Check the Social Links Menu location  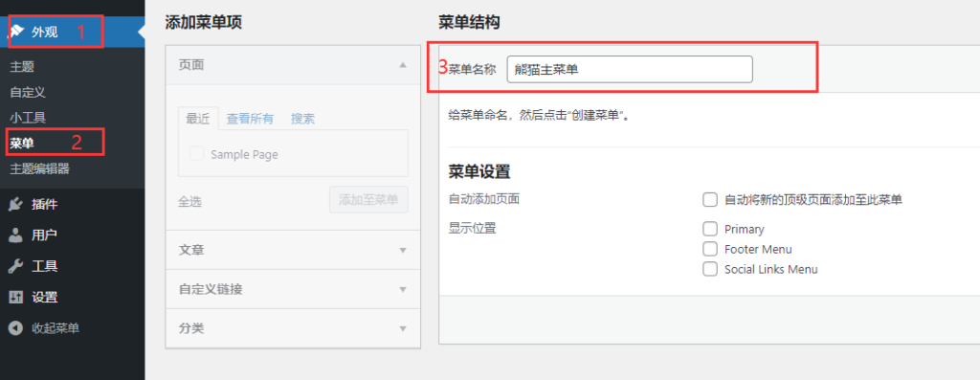coord(709,269)
